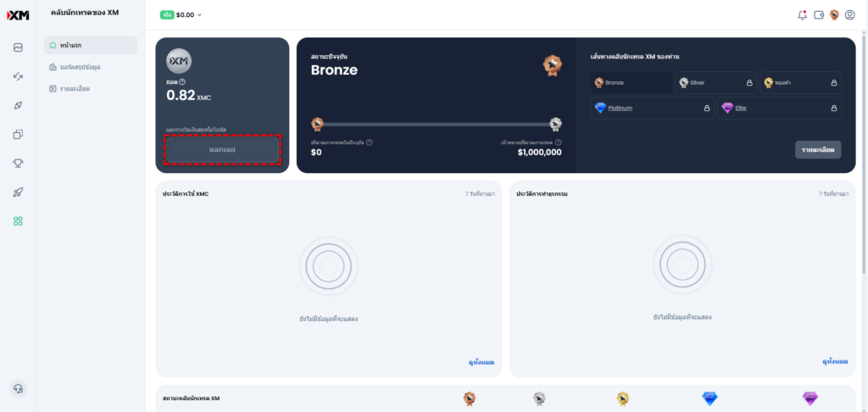Click ดูทั้งหมด in XMC history card

click(x=481, y=362)
